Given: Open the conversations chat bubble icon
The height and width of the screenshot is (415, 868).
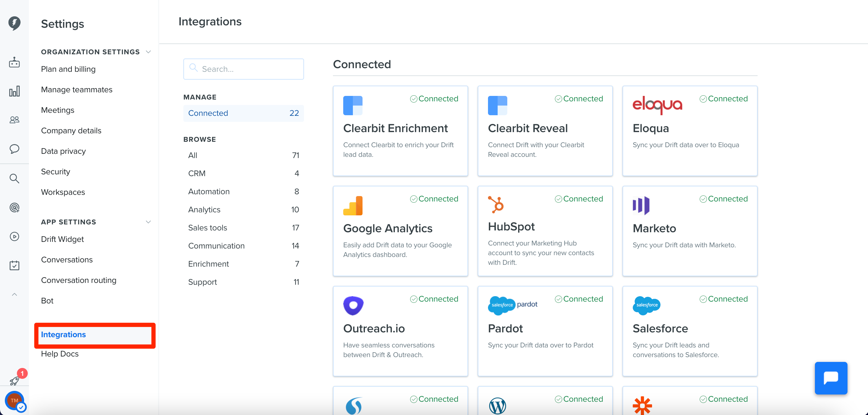Looking at the screenshot, I should pos(14,149).
